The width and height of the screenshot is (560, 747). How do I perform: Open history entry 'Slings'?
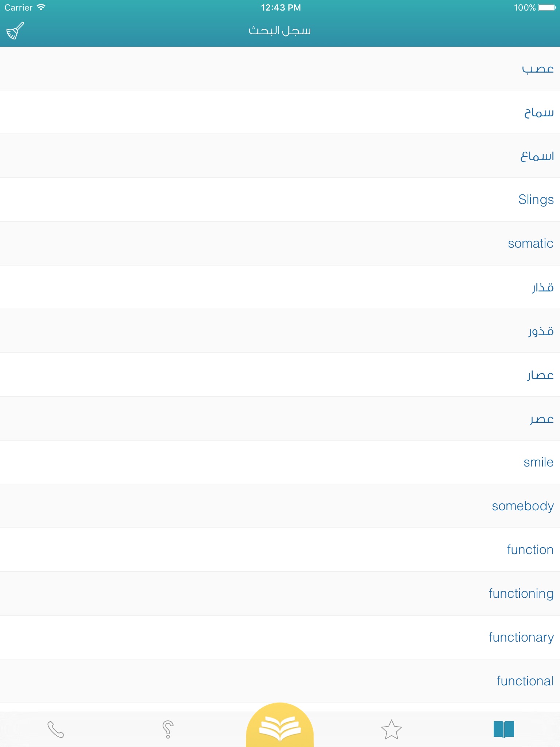pyautogui.click(x=536, y=200)
